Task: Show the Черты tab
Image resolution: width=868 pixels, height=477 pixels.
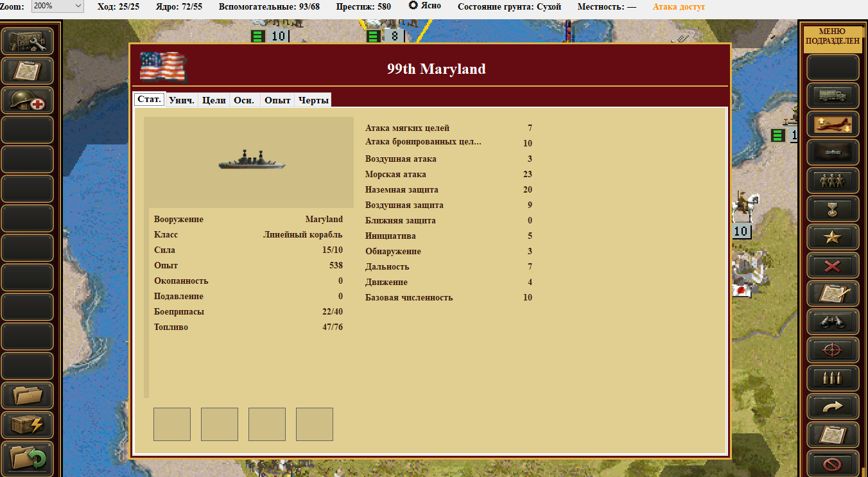Action: point(313,100)
